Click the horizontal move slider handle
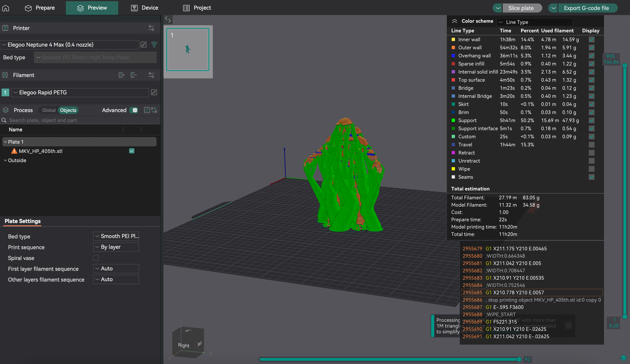630x364 pixels. tap(519, 359)
